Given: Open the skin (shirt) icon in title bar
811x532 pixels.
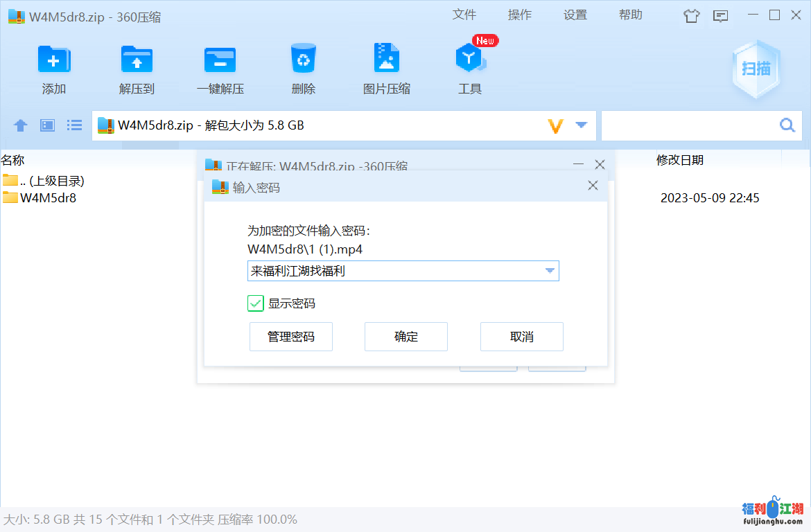Looking at the screenshot, I should (x=691, y=16).
